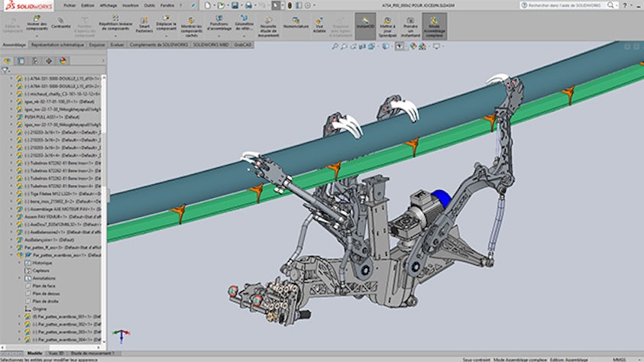Toggle the Hide/Show items view button
Image resolution: width=644 pixels, height=362 pixels.
[400, 47]
